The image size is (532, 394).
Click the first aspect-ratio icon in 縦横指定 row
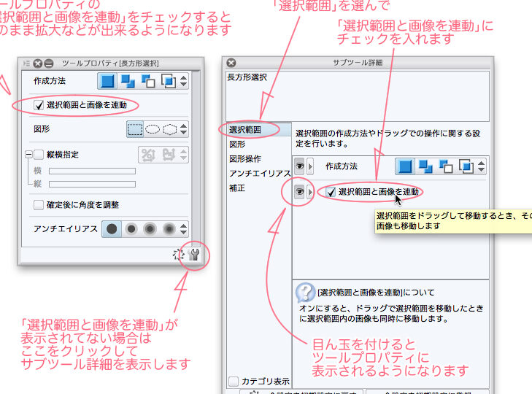coord(148,155)
